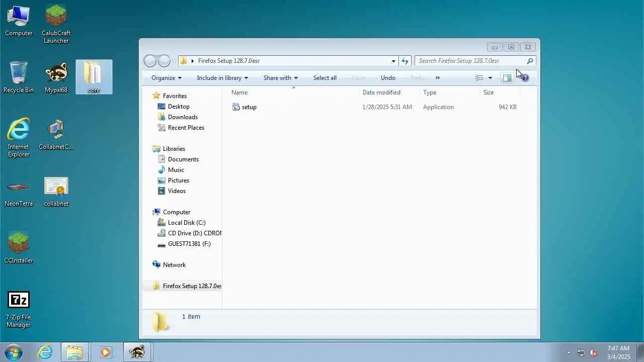The height and width of the screenshot is (362, 644).
Task: Click the Explorer Back navigation arrow
Action: click(150, 61)
